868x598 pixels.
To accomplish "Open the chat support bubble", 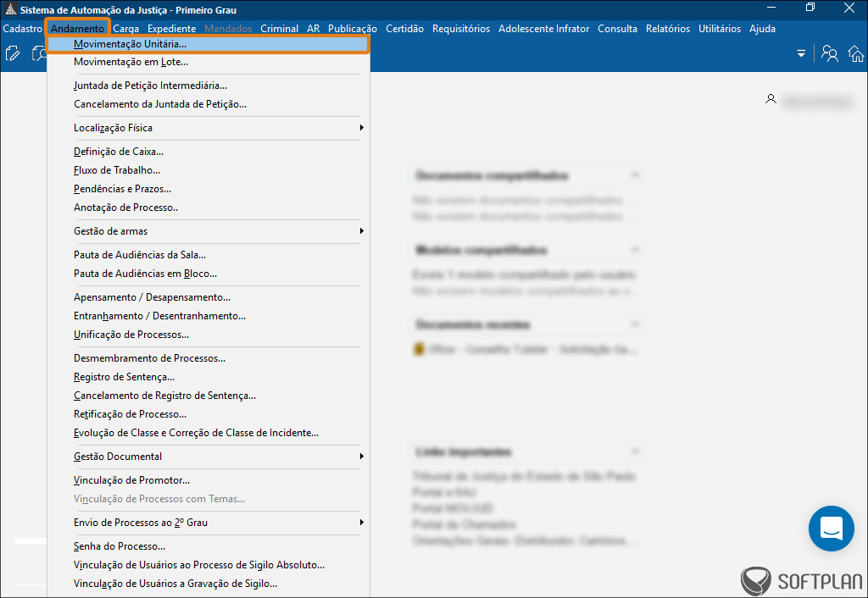I will pyautogui.click(x=831, y=529).
